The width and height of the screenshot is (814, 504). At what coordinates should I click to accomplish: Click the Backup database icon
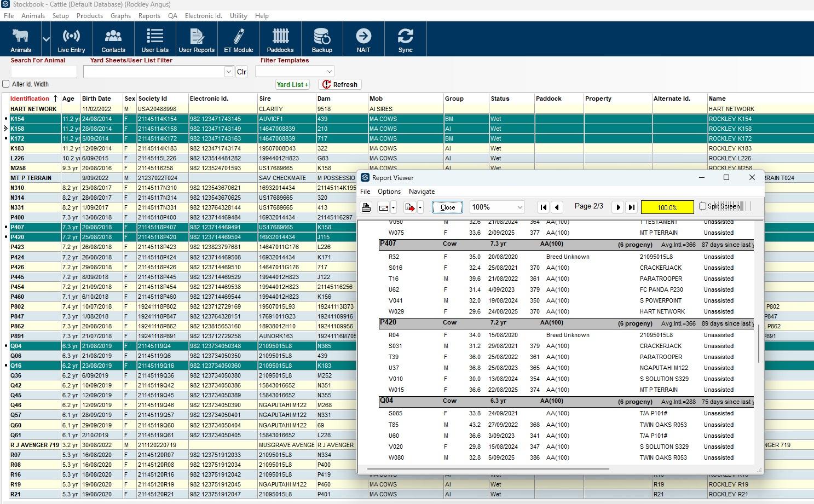(322, 39)
